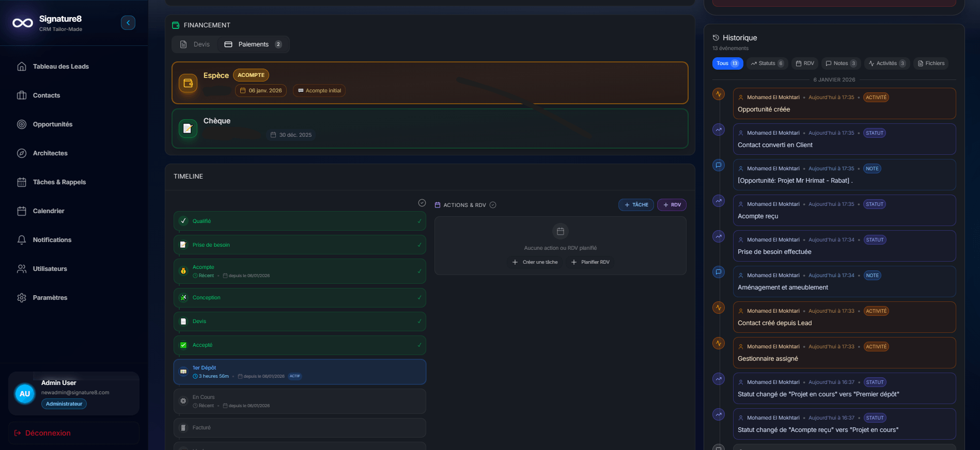The width and height of the screenshot is (980, 450).
Task: Switch to the Devis tab
Action: click(195, 44)
